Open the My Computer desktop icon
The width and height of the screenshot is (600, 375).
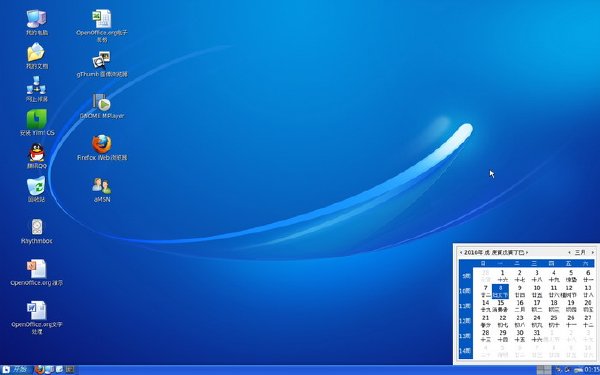37,22
